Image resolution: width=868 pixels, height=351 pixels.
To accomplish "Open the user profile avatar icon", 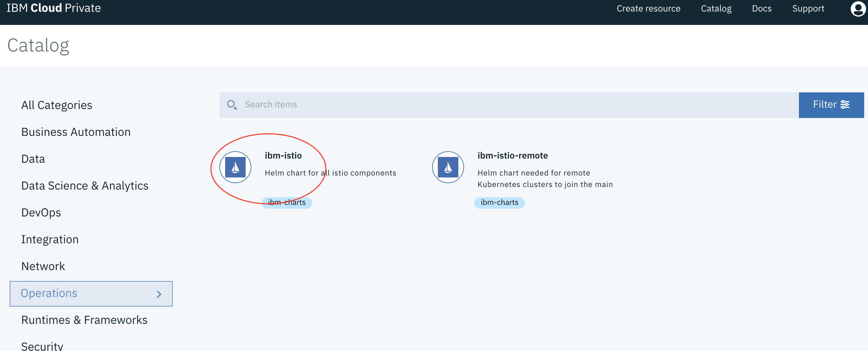I will tap(858, 8).
